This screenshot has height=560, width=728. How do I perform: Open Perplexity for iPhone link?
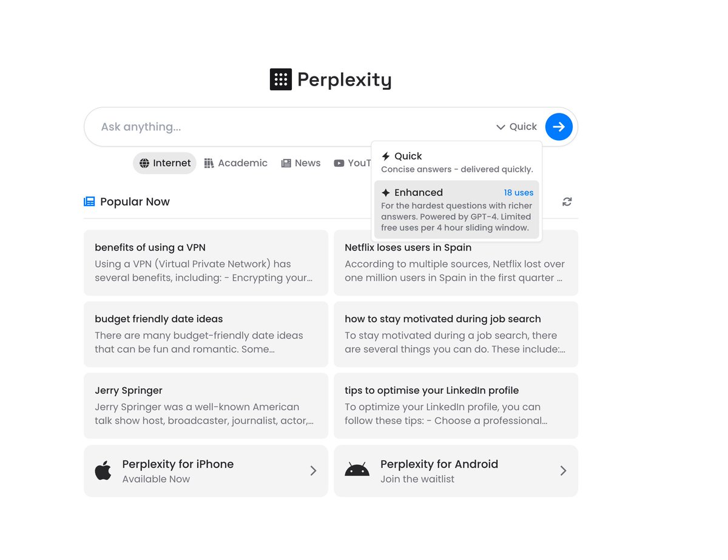pyautogui.click(x=206, y=471)
